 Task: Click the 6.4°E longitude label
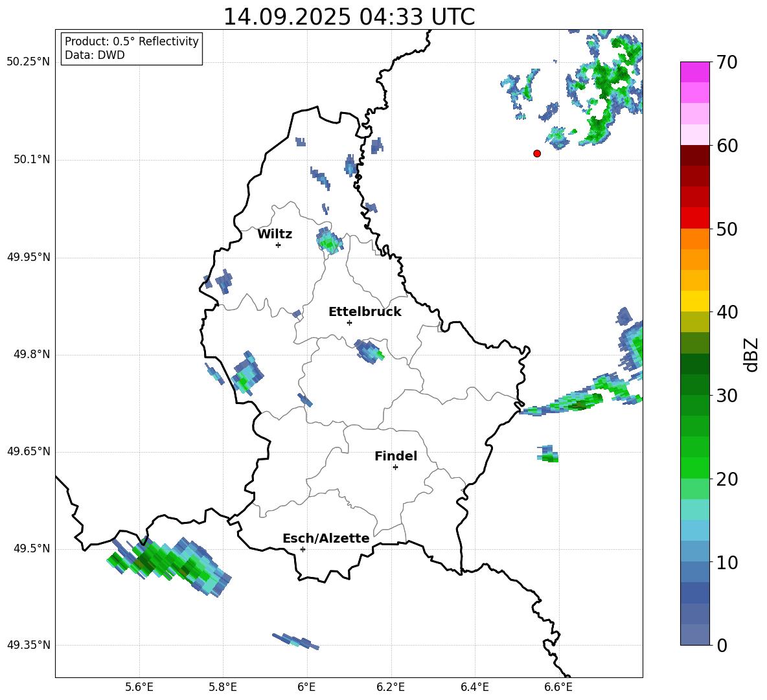pyautogui.click(x=474, y=687)
